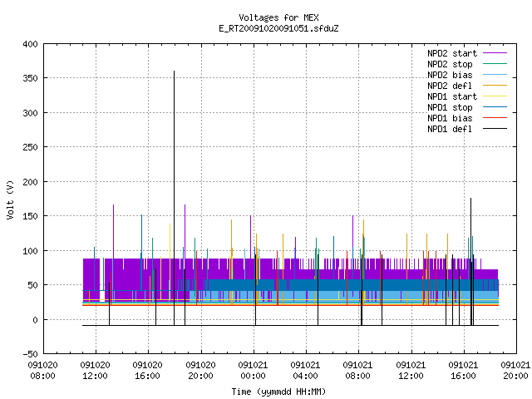Click the 250 y-axis tick label

(x=30, y=147)
